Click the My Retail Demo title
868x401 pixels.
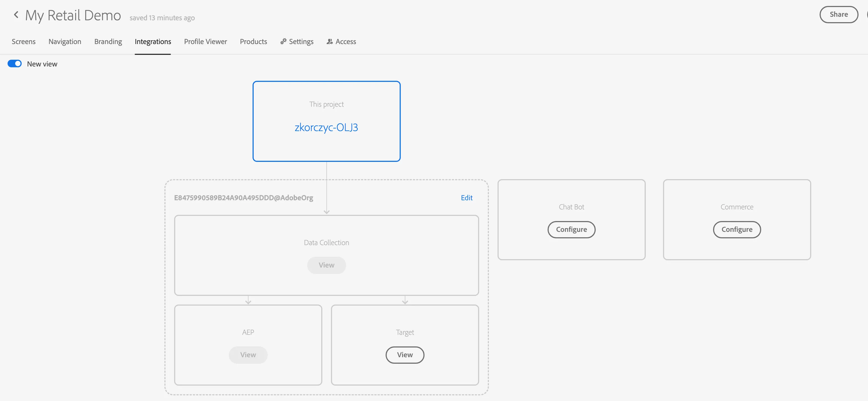coord(73,15)
